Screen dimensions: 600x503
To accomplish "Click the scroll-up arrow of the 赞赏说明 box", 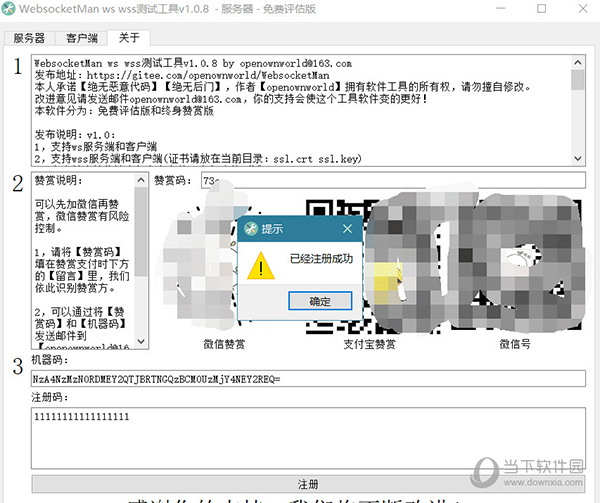I will [141, 180].
